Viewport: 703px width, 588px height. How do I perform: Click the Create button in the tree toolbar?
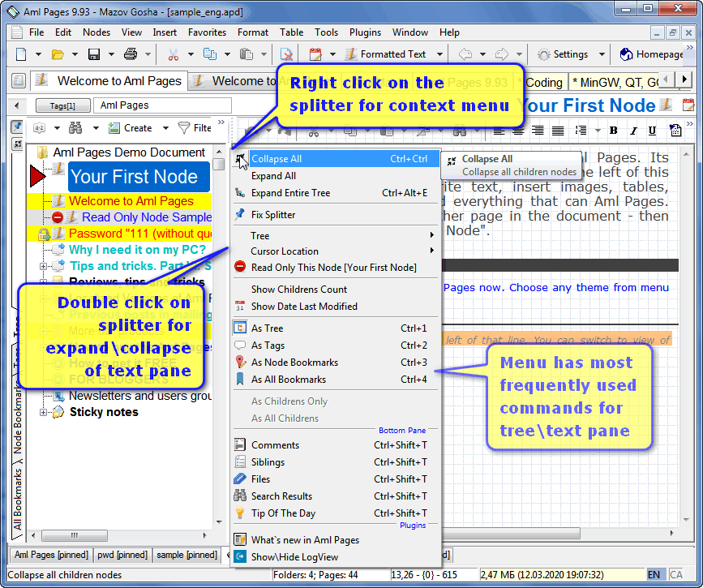131,128
